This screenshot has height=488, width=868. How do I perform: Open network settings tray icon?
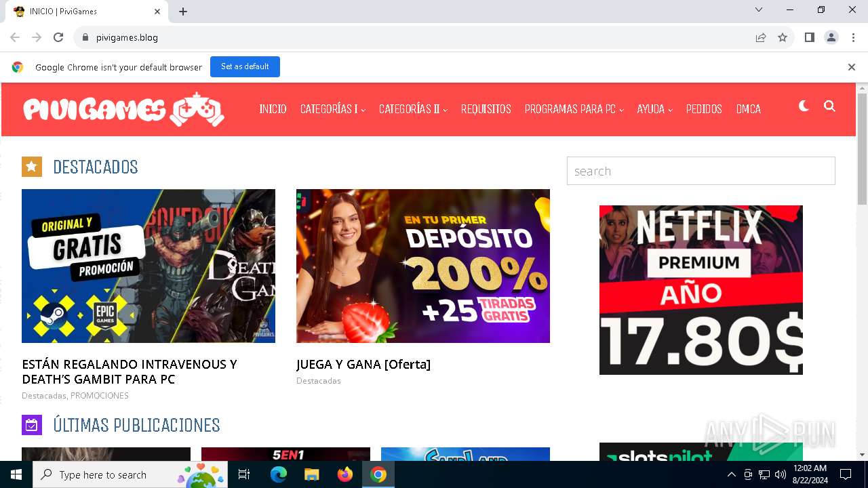pyautogui.click(x=764, y=474)
